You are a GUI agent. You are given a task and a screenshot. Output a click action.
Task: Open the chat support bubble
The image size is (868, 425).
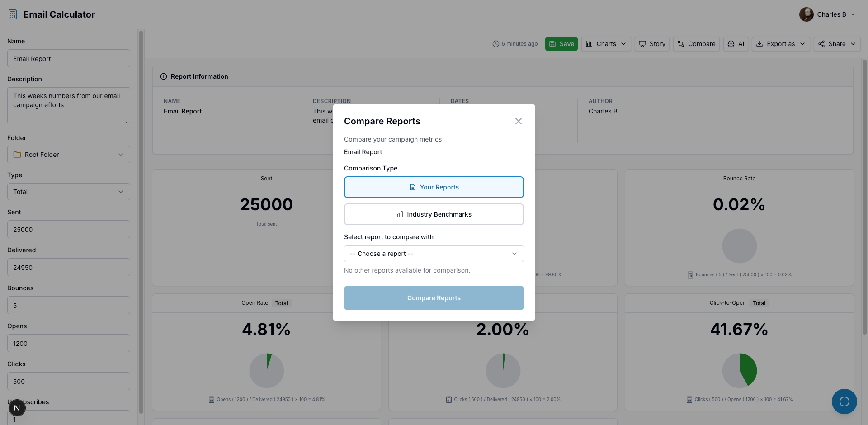click(844, 401)
